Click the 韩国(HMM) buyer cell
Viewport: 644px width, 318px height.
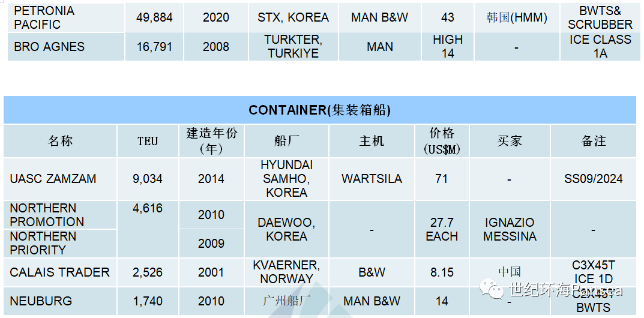517,17
